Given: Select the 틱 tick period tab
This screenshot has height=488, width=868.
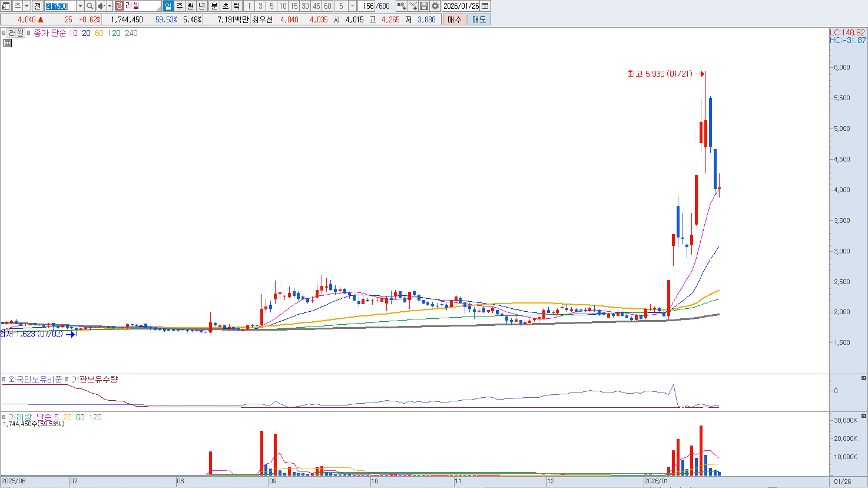Looking at the screenshot, I should [236, 6].
